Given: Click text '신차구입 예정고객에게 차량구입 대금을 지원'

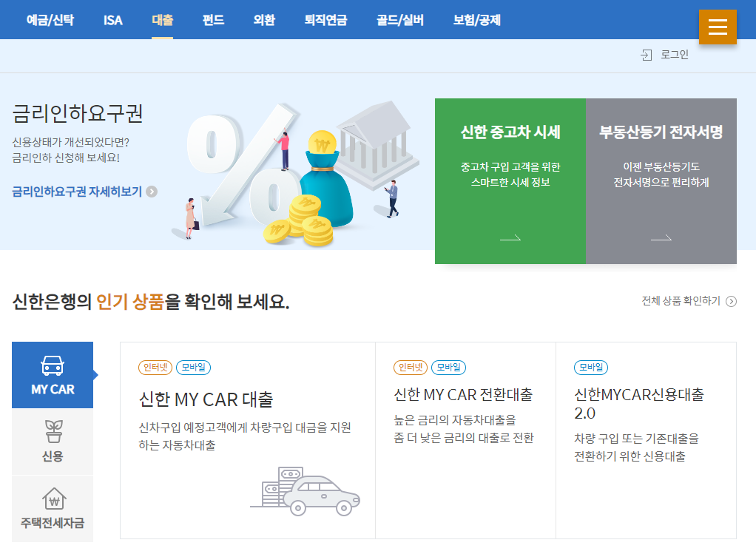Looking at the screenshot, I should pos(245,428).
